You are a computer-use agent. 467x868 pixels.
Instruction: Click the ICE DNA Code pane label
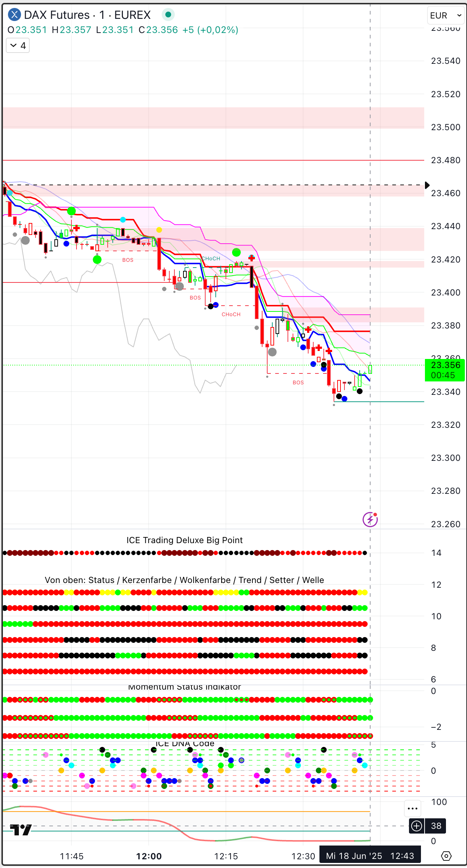(184, 744)
